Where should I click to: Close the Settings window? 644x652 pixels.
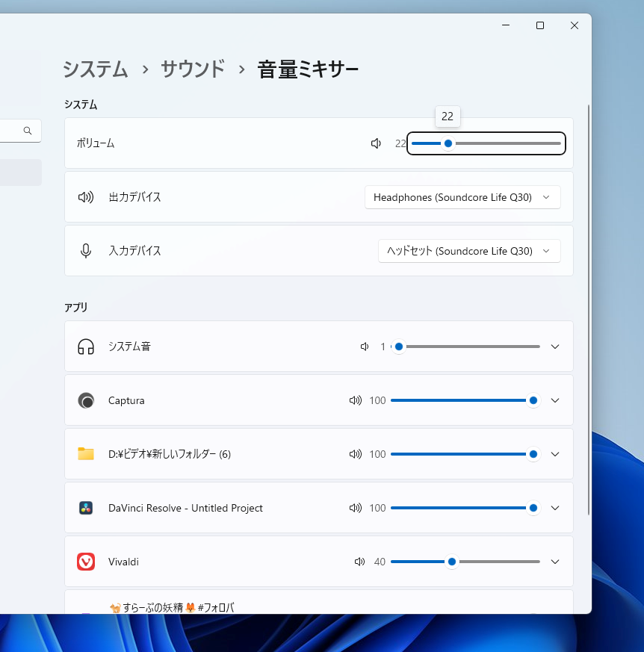pyautogui.click(x=575, y=25)
